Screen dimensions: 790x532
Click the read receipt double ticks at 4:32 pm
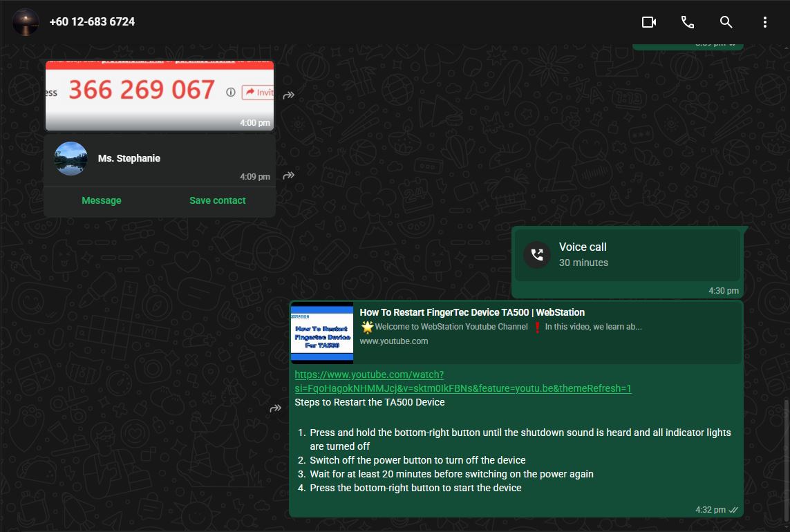[733, 510]
